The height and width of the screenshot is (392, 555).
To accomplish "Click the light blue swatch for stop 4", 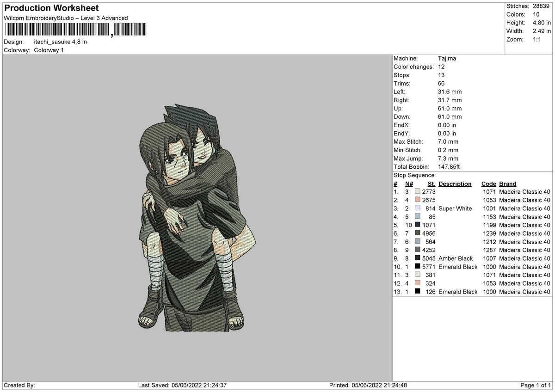I will (x=419, y=217).
